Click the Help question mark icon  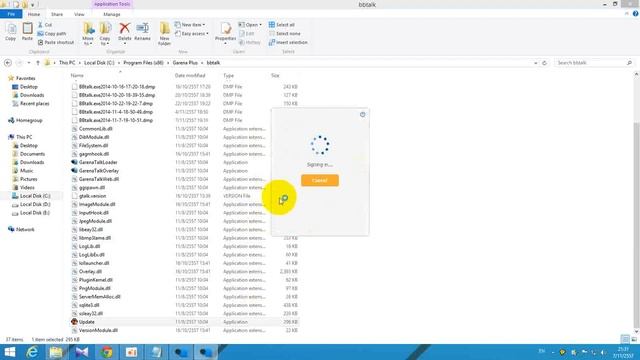(635, 14)
